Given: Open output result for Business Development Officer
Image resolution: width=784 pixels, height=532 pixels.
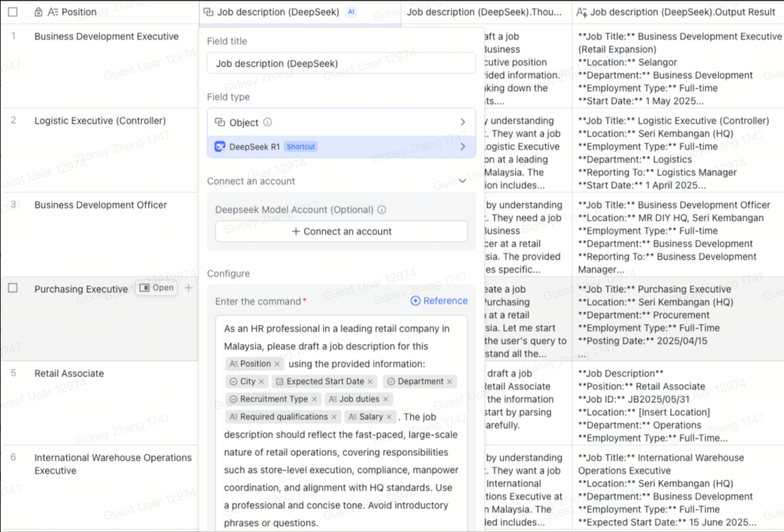Looking at the screenshot, I should click(x=678, y=235).
